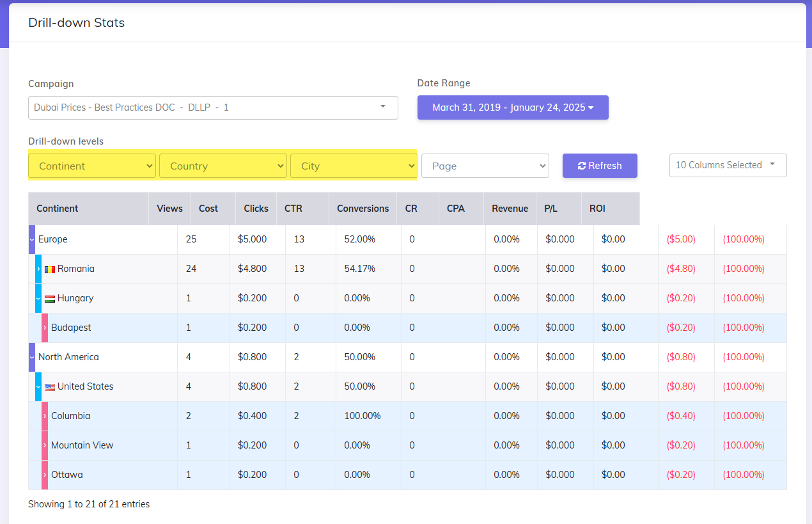Image resolution: width=812 pixels, height=524 pixels.
Task: Open the Country drill-down level dropdown
Action: click(x=223, y=166)
